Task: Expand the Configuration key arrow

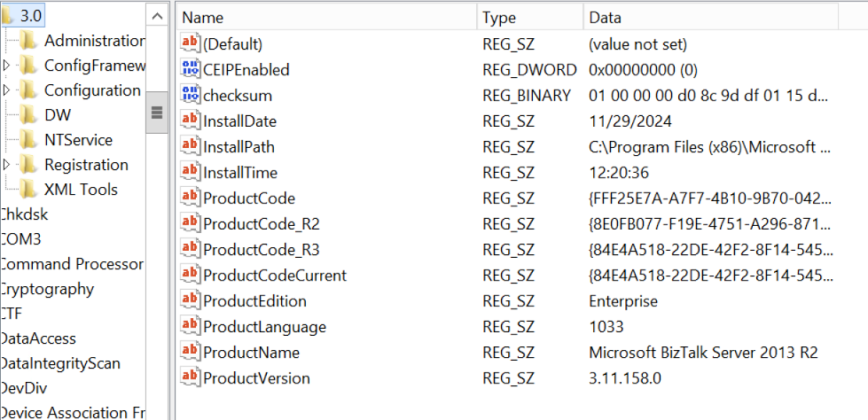Action: 6,90
